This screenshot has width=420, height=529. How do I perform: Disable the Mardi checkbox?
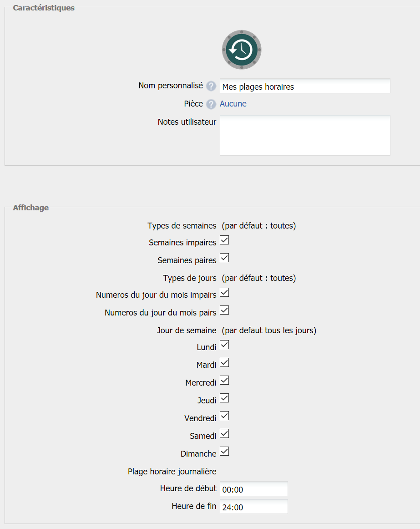(224, 363)
